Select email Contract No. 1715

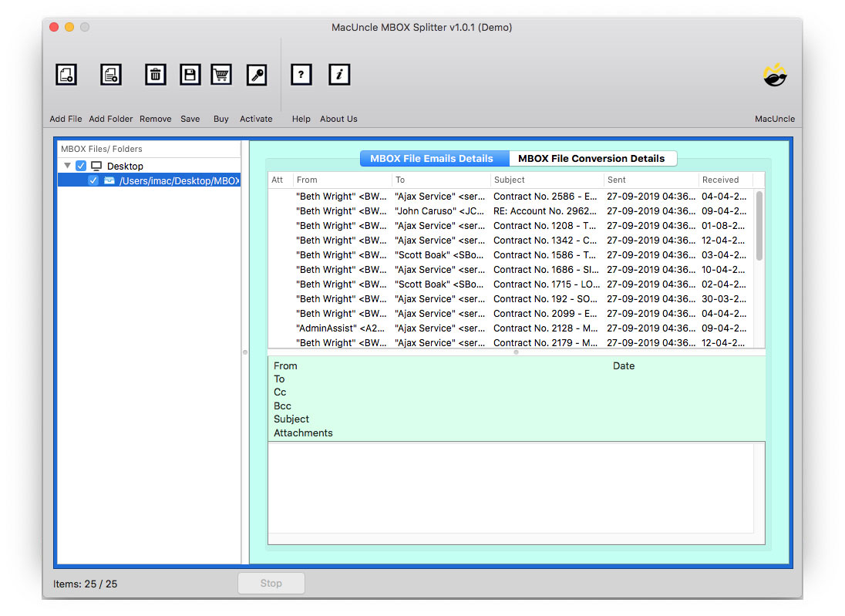tap(512, 284)
